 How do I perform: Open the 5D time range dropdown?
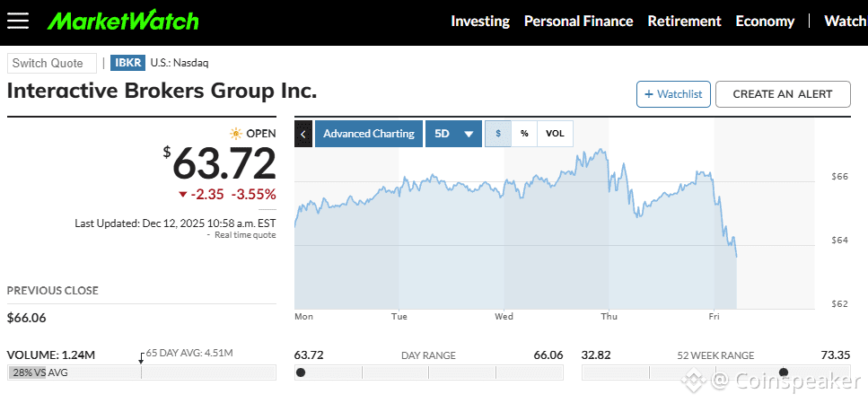click(x=453, y=134)
